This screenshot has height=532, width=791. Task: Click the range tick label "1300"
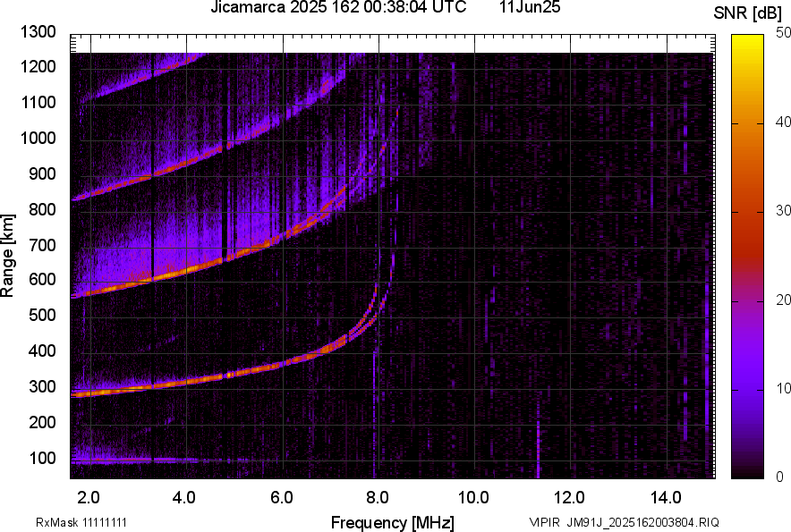[38, 32]
